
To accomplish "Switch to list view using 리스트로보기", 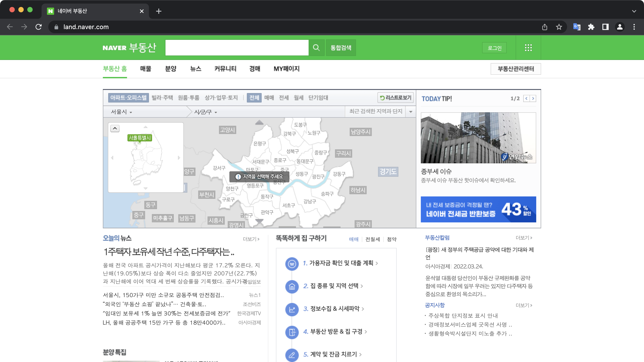I will pos(395,98).
